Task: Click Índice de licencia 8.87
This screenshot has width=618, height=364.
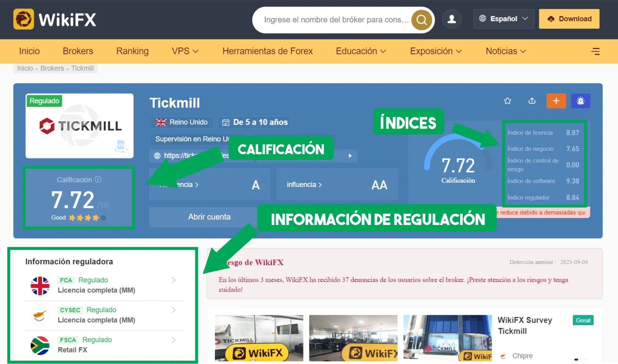Action: (543, 133)
